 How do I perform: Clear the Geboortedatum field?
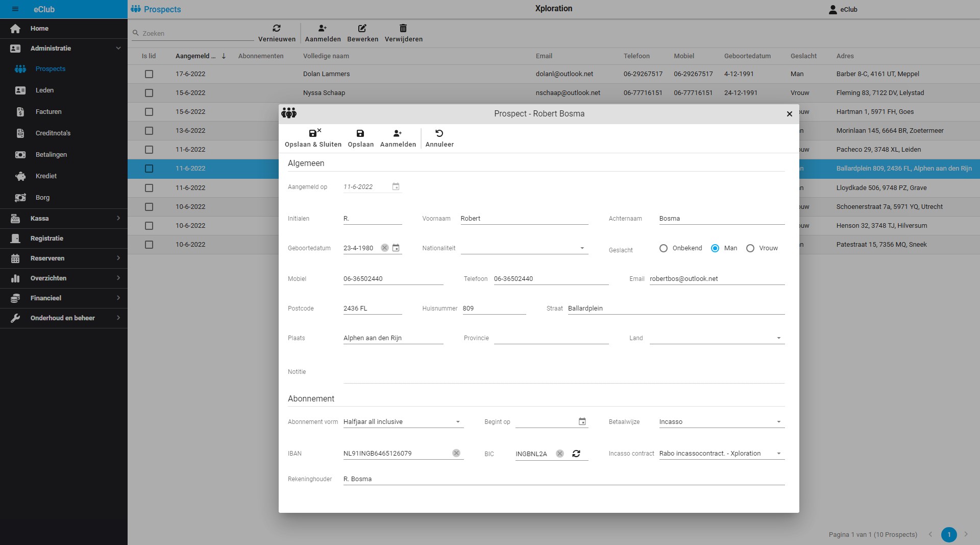pos(384,248)
